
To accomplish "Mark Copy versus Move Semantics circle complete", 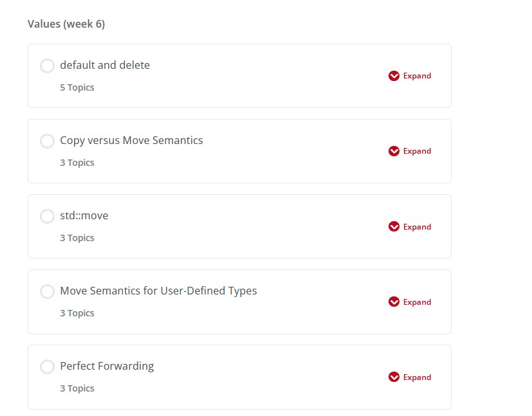I will click(x=47, y=141).
